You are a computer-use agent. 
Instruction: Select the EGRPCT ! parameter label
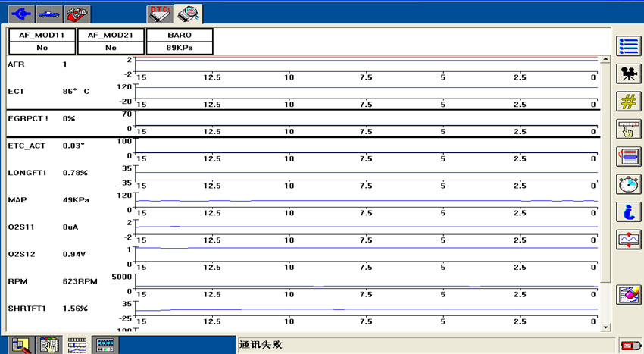(28, 118)
